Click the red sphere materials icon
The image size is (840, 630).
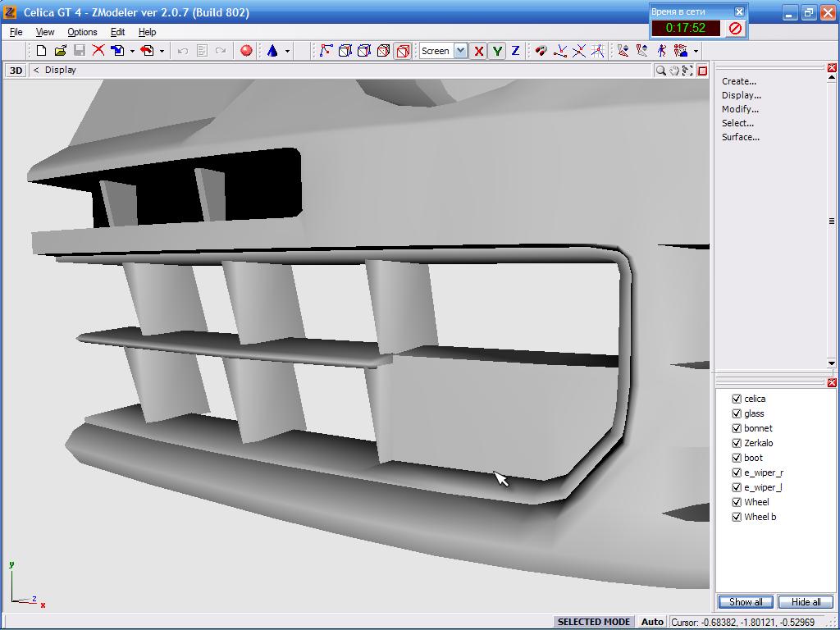tap(246, 51)
